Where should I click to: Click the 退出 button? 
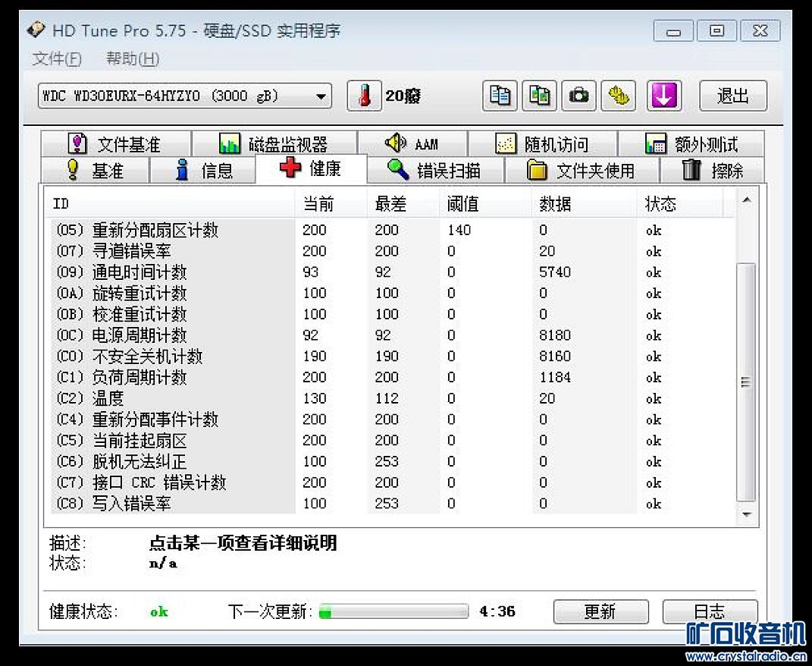732,96
